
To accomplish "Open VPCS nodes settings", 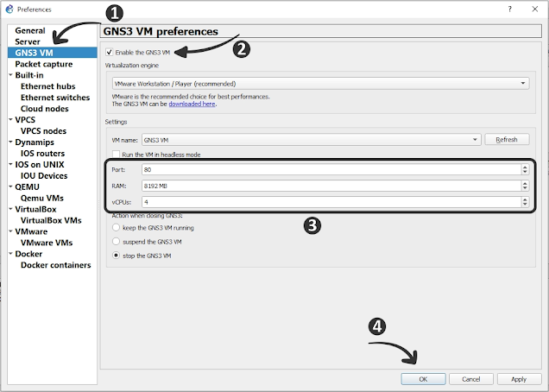I will coord(43,131).
